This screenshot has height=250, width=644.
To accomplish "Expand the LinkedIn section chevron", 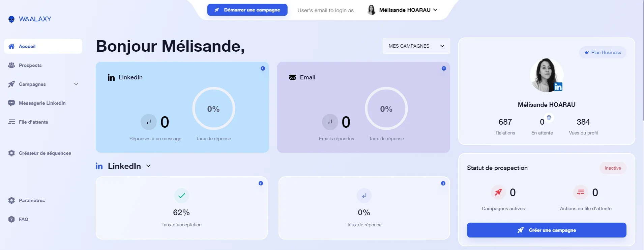I will click(148, 166).
